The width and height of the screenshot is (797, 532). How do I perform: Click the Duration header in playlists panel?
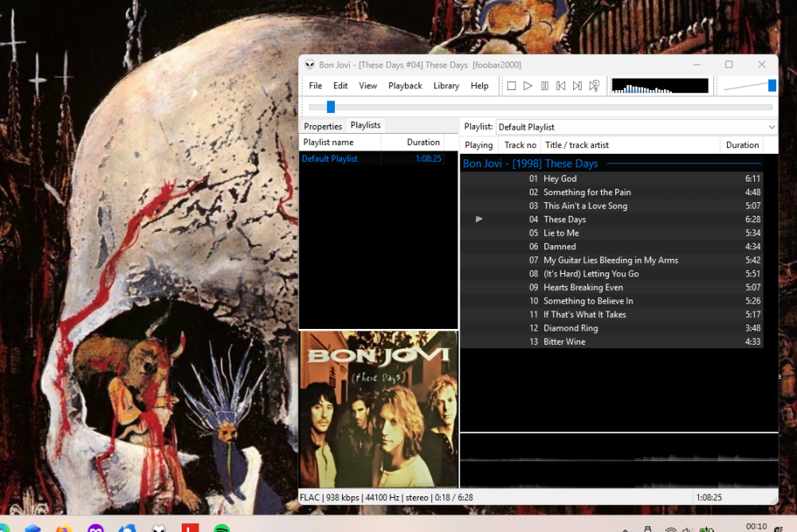click(412, 143)
